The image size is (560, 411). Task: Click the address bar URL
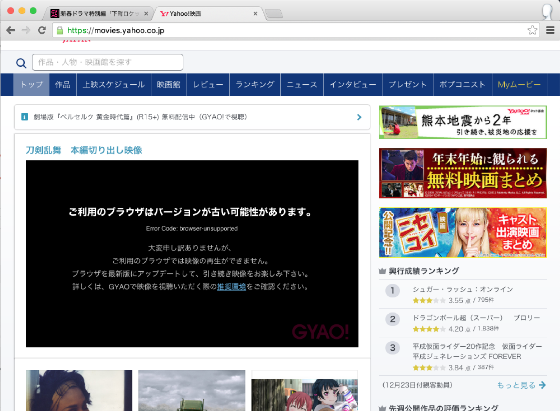point(116,30)
